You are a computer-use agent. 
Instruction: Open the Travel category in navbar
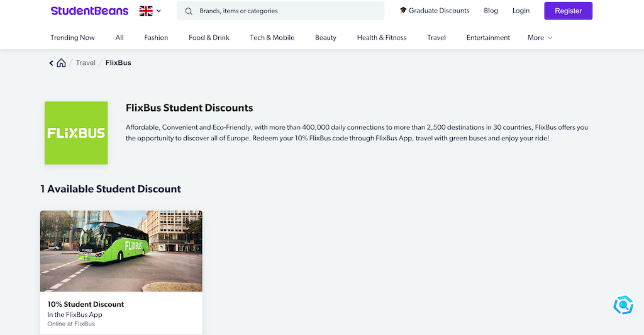pos(436,37)
